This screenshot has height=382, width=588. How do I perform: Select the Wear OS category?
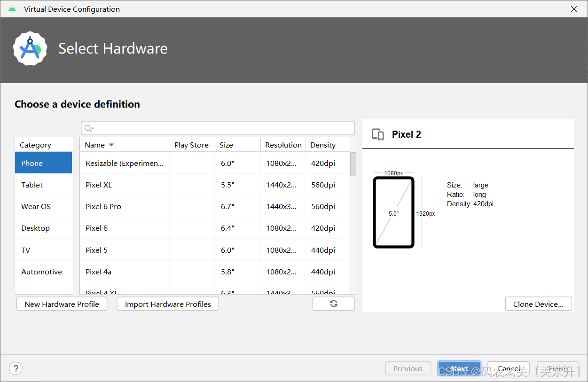click(44, 206)
